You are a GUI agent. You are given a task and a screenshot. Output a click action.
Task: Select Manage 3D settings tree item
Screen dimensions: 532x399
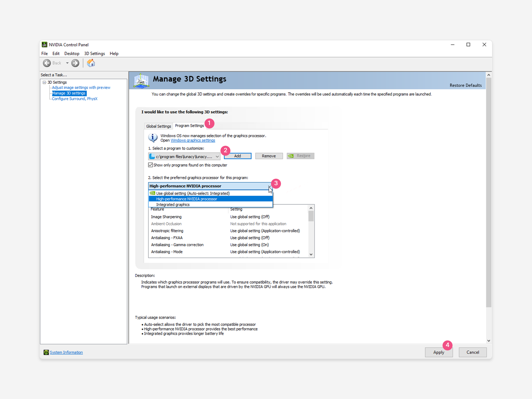coord(69,93)
